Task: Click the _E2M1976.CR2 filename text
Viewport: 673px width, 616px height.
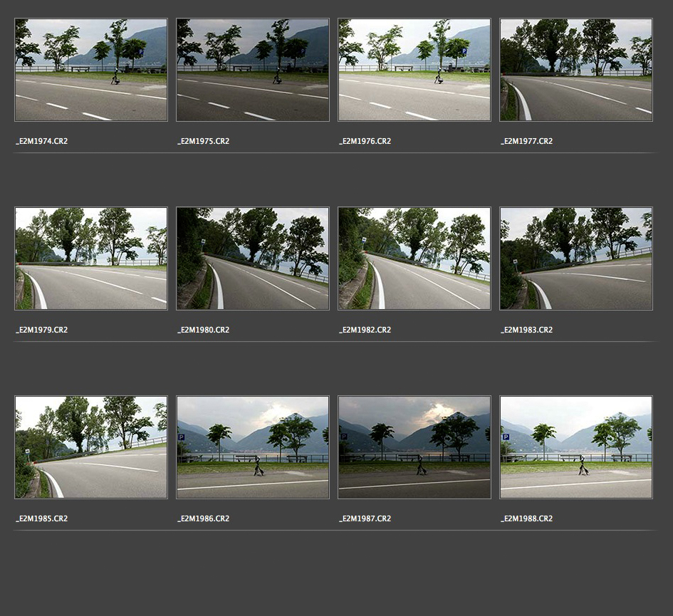Action: point(365,141)
